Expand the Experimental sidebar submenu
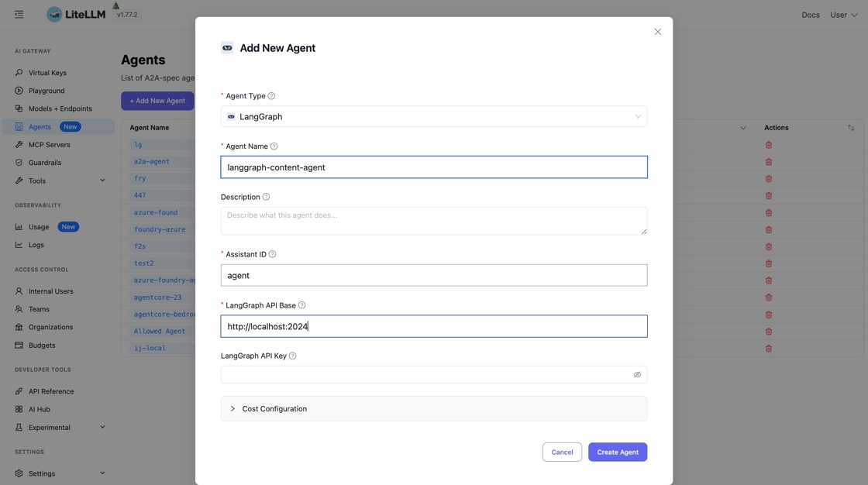 (x=102, y=427)
